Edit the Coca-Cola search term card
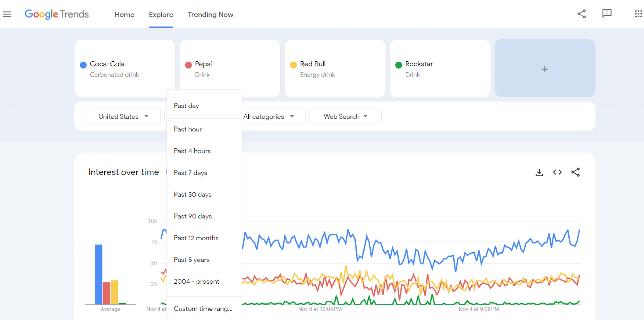Screen dimensions: 644x320 125,68
